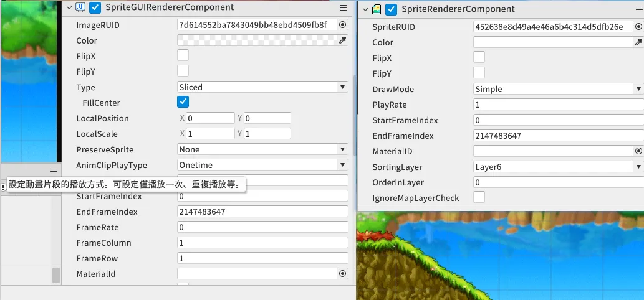Toggle FlipY in SpriteRendererComponent

pos(479,73)
